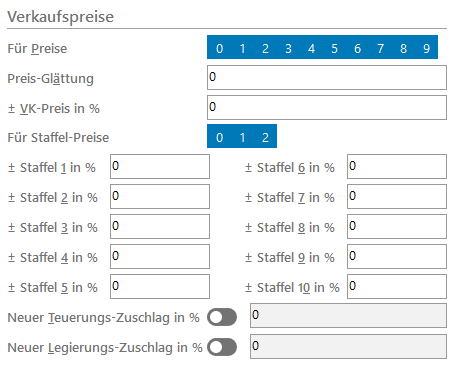The width and height of the screenshot is (454, 366).
Task: Enable Neuer Legierungs-Zuschlag switch
Action: 222,347
